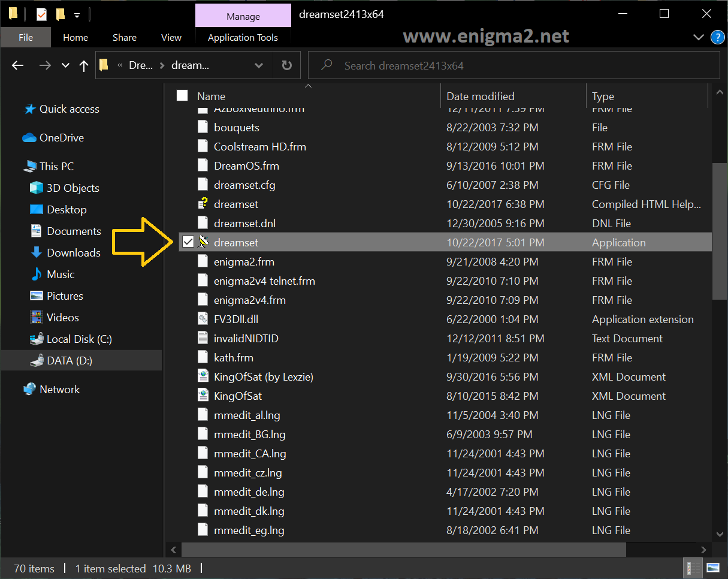Select the enigma2.frm file

[244, 261]
